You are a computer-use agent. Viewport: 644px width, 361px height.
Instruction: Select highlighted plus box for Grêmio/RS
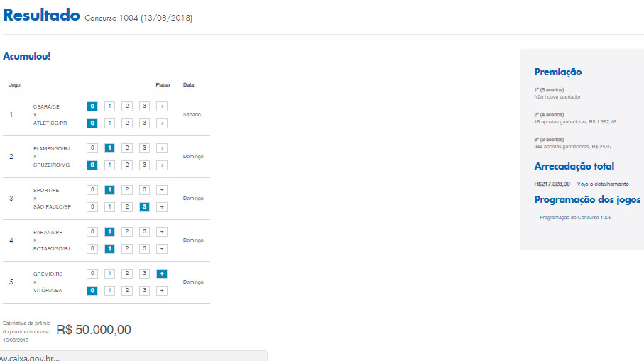162,274
